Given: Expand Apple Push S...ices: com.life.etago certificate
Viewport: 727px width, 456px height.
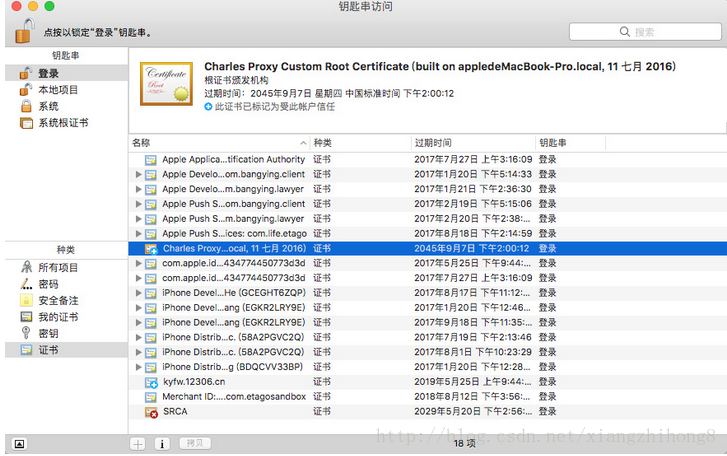Looking at the screenshot, I should (138, 234).
